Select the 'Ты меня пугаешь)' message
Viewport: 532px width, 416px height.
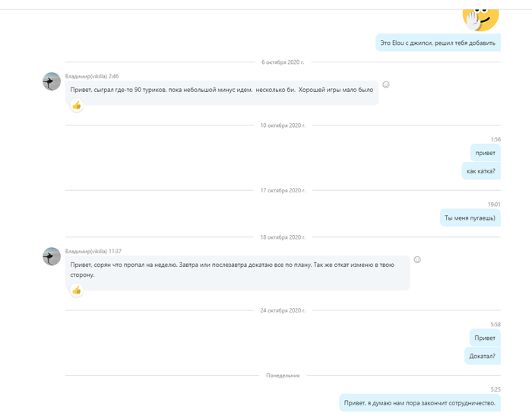(x=470, y=218)
